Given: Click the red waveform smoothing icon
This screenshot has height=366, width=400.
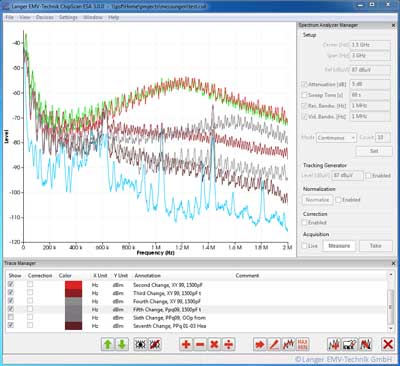Looking at the screenshot, I should (x=288, y=344).
